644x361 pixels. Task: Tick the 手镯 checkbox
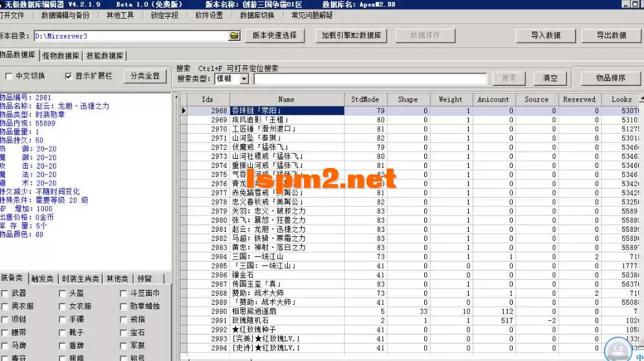pos(62,320)
